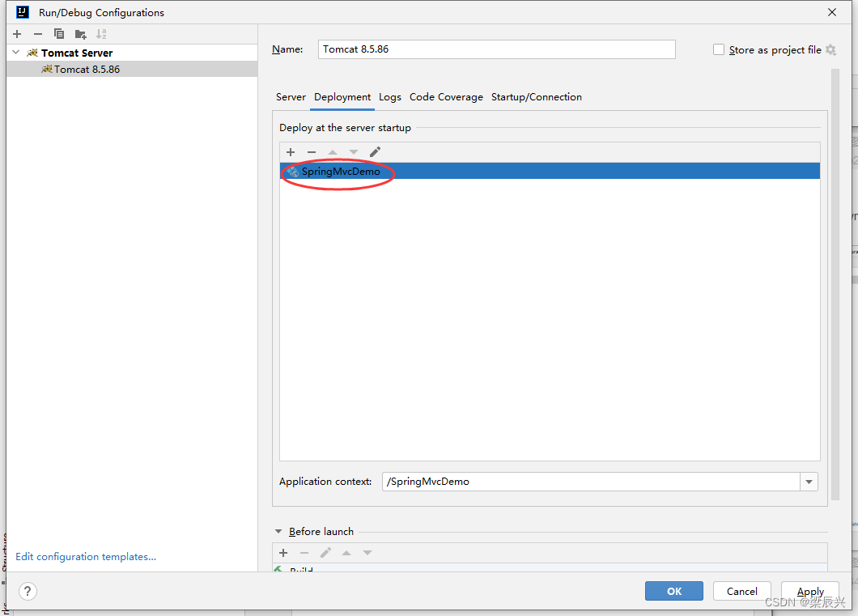This screenshot has width=858, height=616.
Task: Move Before launch task up
Action: 346,553
